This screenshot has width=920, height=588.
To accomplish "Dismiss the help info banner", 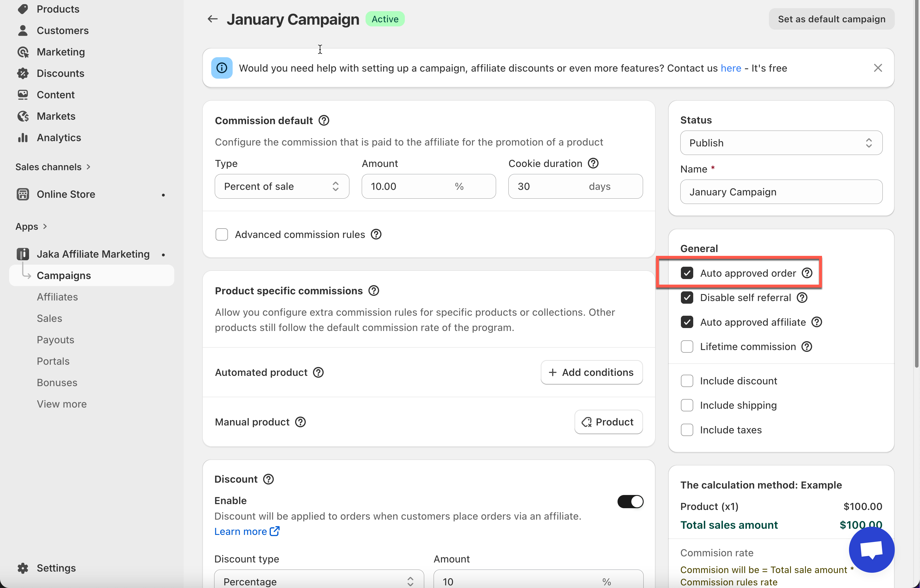I will point(877,68).
